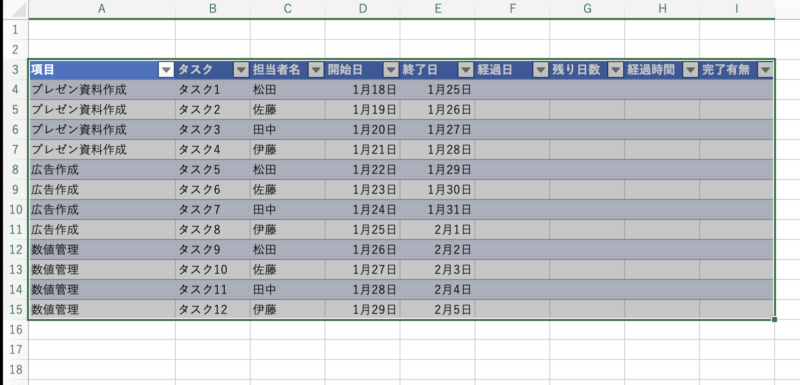The height and width of the screenshot is (385, 800).
Task: Open the 項目 column filter dropdown
Action: pyautogui.click(x=166, y=70)
